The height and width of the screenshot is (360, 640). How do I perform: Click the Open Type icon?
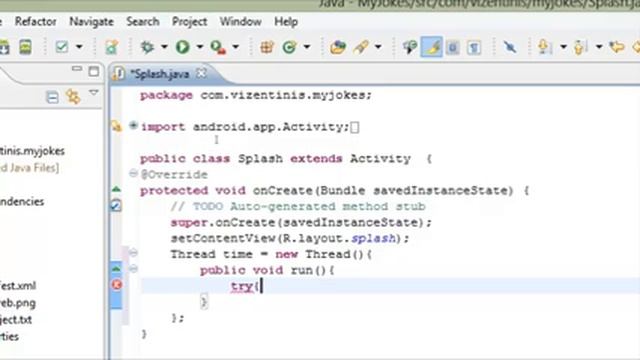click(338, 47)
